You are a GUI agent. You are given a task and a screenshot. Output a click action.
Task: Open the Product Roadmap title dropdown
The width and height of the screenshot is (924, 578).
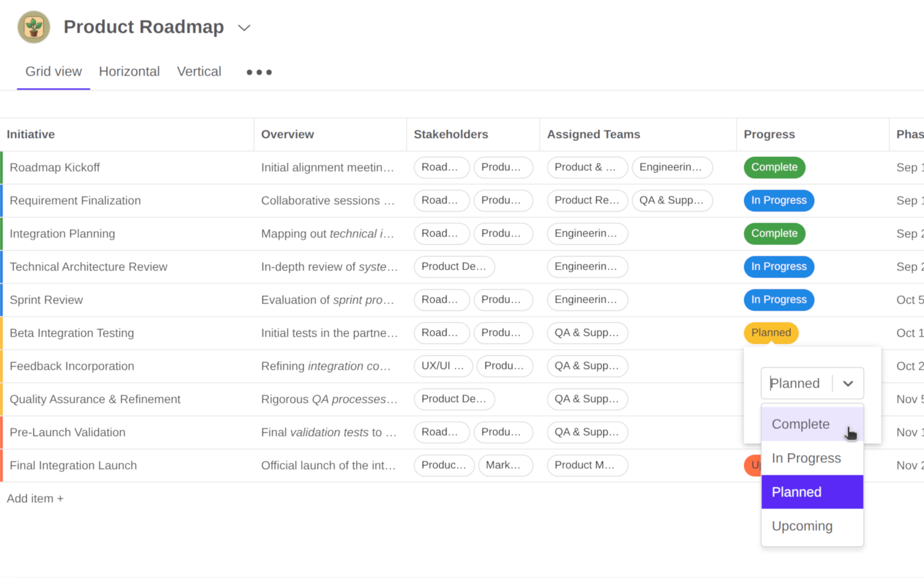tap(244, 28)
